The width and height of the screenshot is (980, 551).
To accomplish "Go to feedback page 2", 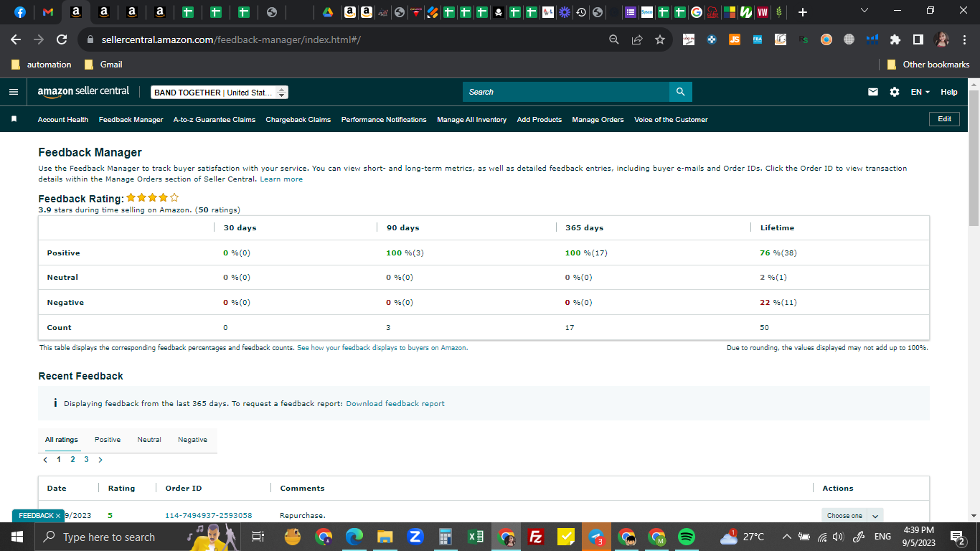I will tap(72, 459).
